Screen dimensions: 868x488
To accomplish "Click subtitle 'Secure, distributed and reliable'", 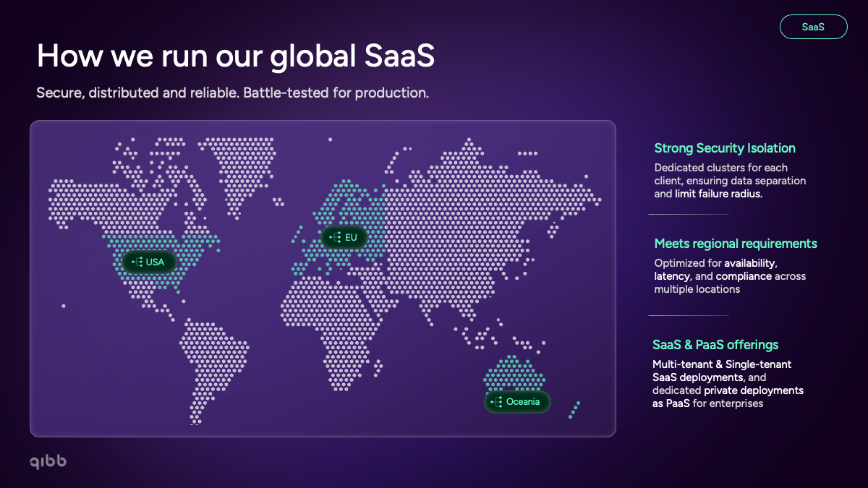I will click(137, 93).
